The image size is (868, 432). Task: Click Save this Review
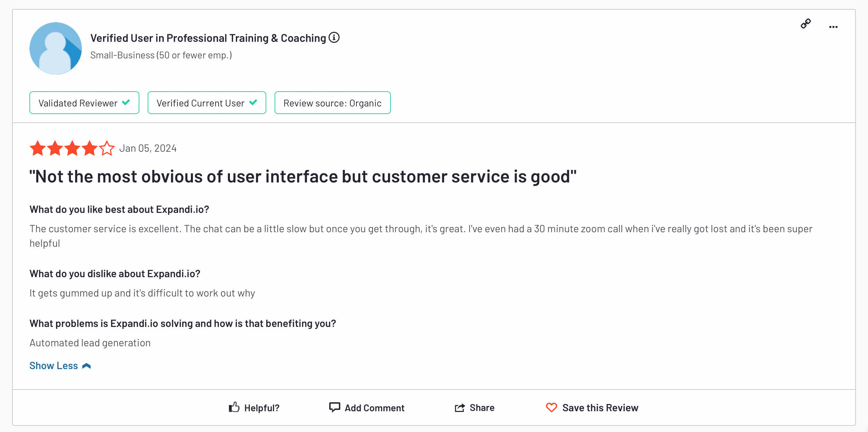tap(600, 408)
